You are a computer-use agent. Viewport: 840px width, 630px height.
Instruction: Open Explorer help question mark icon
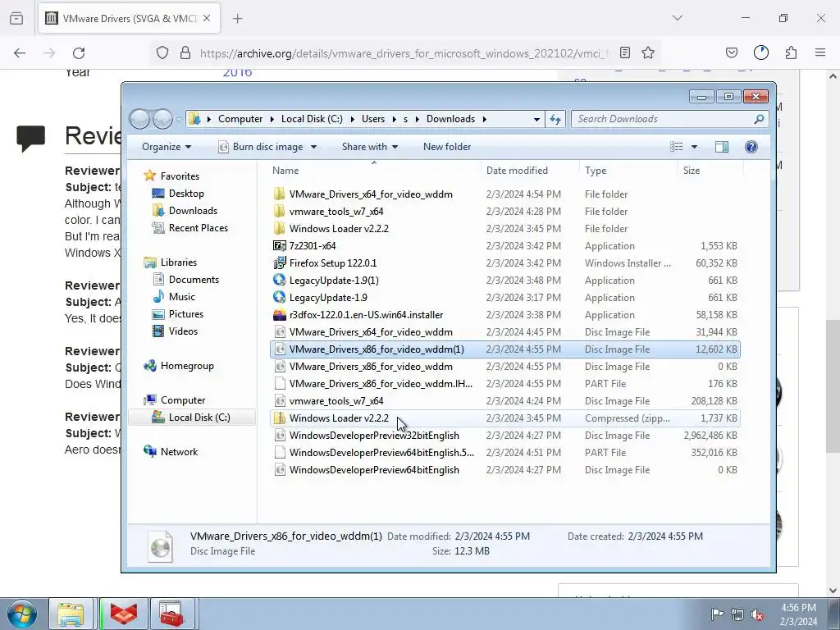click(x=751, y=147)
